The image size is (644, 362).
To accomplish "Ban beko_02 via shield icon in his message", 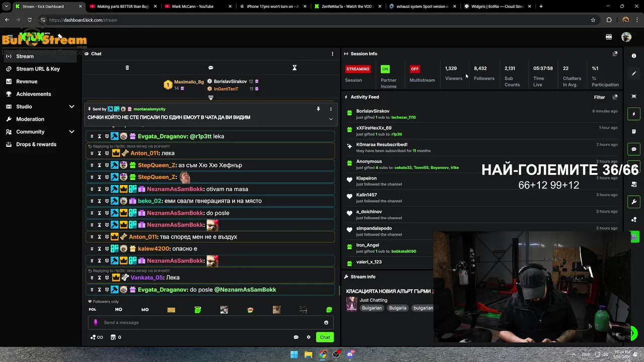I will pyautogui.click(x=107, y=201).
